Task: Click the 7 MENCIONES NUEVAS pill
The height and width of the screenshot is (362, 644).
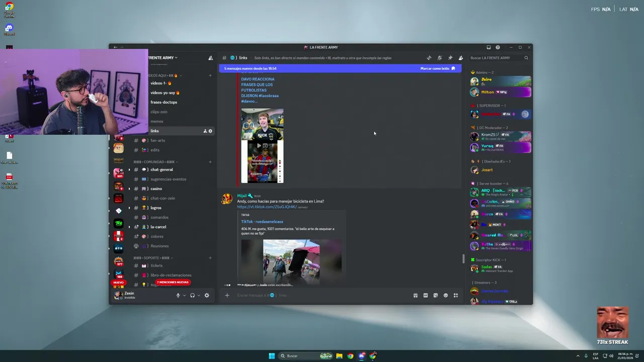Action: tap(173, 282)
